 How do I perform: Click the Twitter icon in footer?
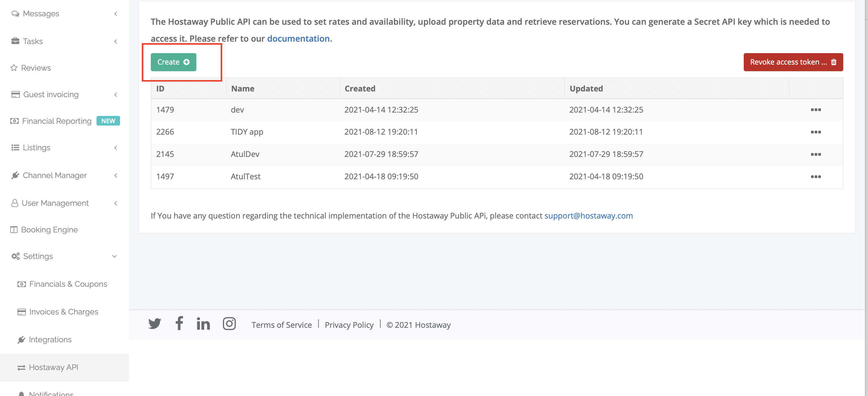point(155,323)
